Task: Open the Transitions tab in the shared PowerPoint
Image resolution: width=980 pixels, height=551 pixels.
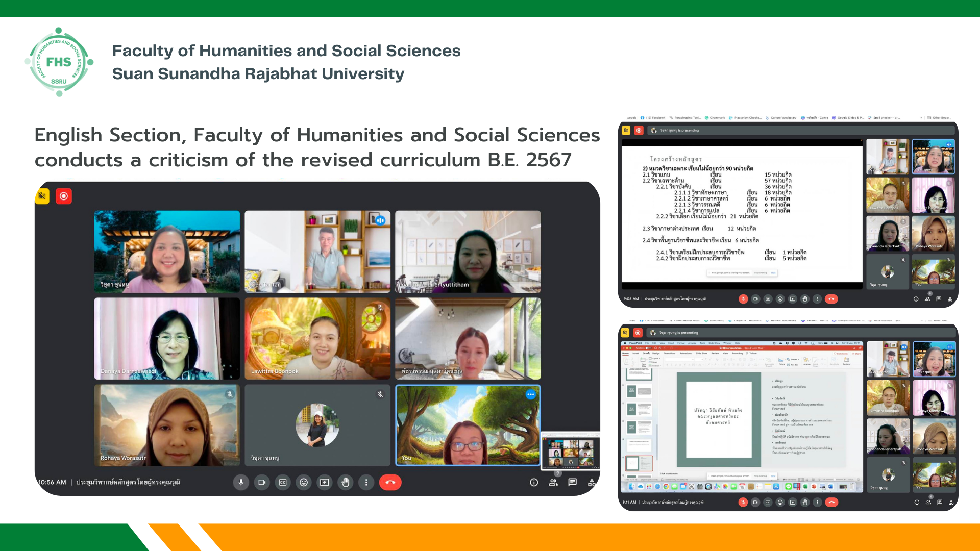Action: coord(669,353)
